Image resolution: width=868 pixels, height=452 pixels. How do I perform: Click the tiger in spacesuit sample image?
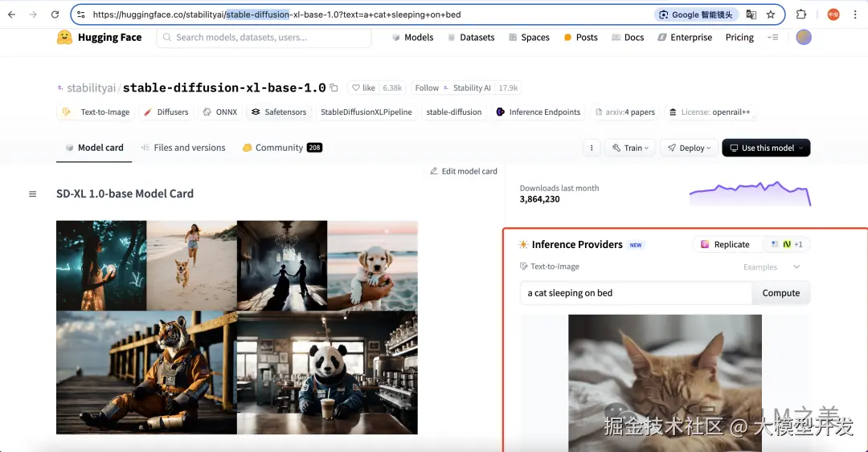tap(147, 373)
